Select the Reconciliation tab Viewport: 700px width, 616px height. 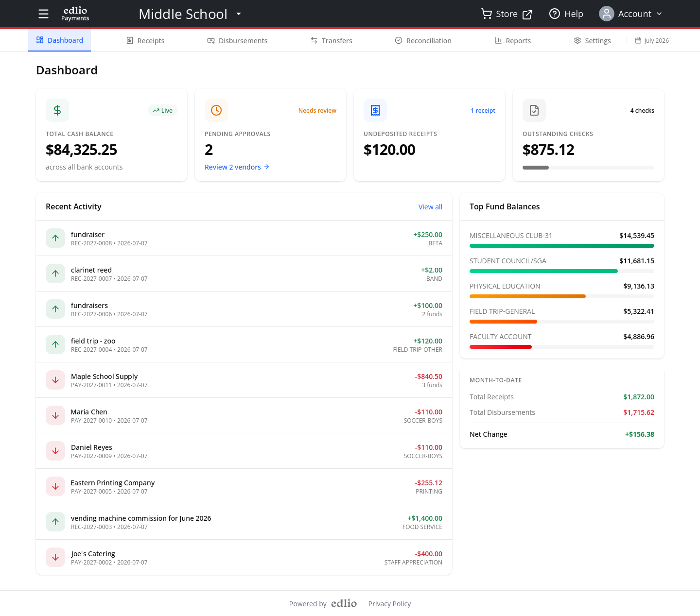click(423, 41)
